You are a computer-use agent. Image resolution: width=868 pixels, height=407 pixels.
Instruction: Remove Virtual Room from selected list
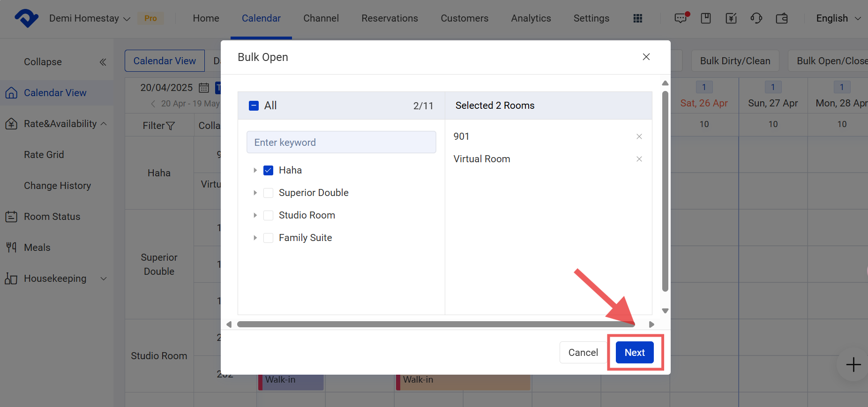coord(639,159)
